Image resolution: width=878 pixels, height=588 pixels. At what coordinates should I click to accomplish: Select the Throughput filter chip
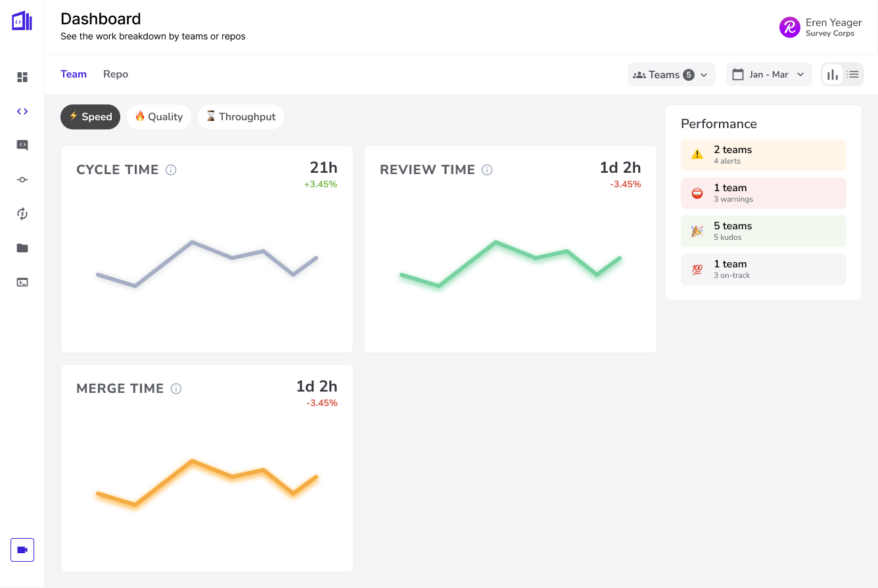point(241,117)
